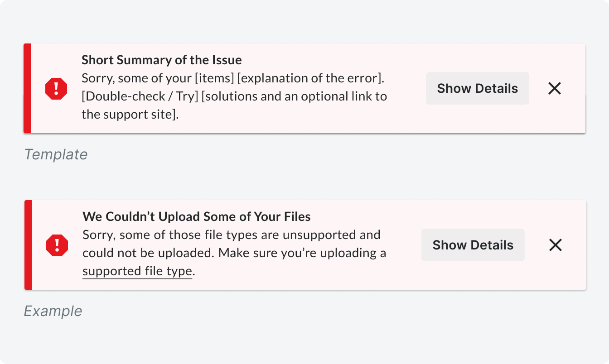This screenshot has height=364, width=609.
Task: Click the red accent bar on the template banner
Action: pos(27,88)
